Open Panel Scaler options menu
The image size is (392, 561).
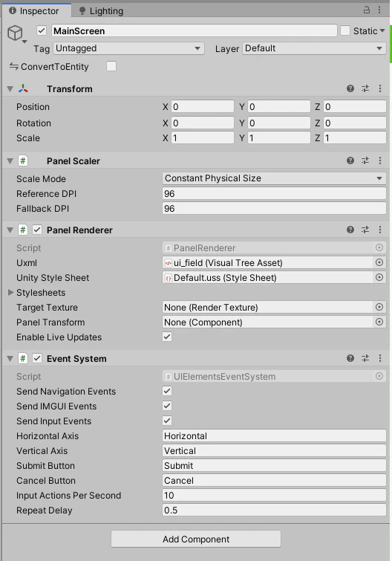click(380, 160)
